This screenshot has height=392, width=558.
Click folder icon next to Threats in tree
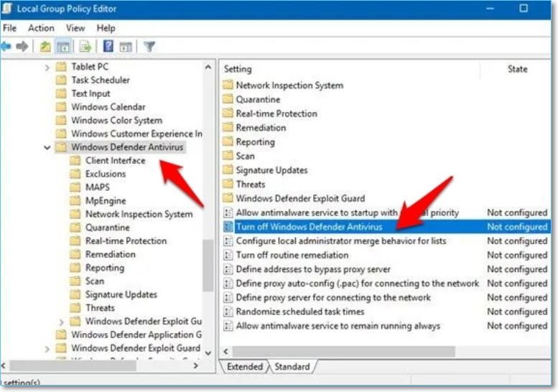(75, 308)
